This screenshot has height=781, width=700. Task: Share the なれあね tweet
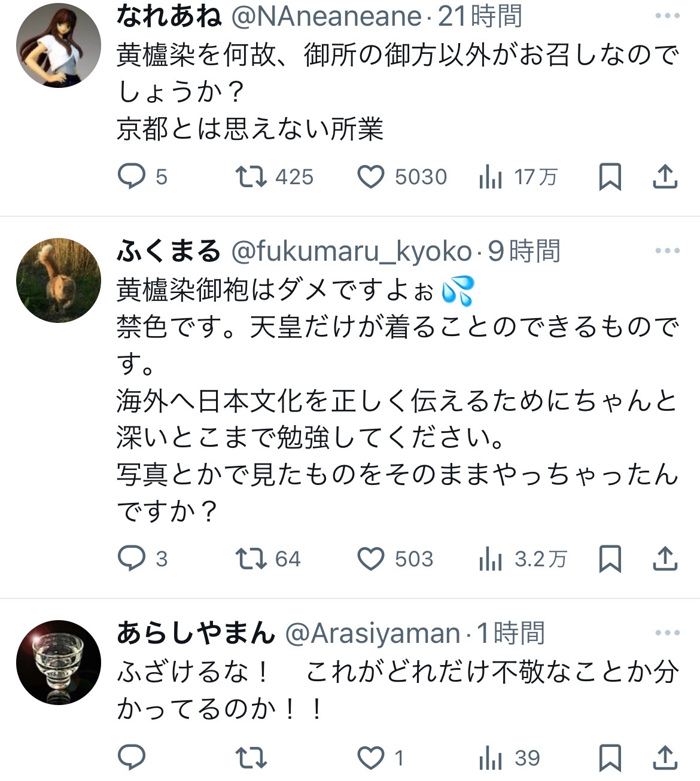pyautogui.click(x=665, y=176)
